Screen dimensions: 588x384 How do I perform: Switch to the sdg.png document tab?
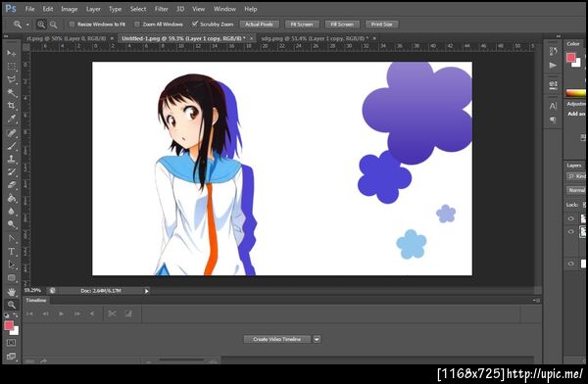point(315,38)
